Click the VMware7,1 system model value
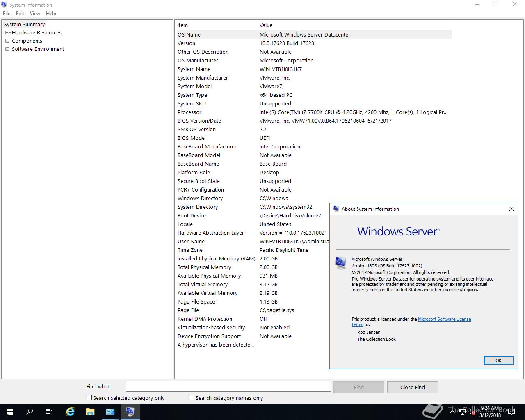 click(x=273, y=86)
